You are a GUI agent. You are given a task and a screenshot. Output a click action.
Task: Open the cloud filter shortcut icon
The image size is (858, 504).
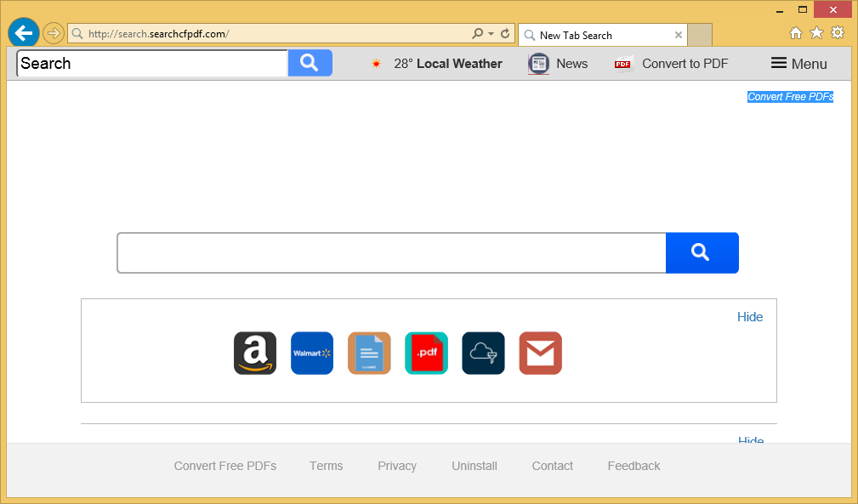point(483,353)
